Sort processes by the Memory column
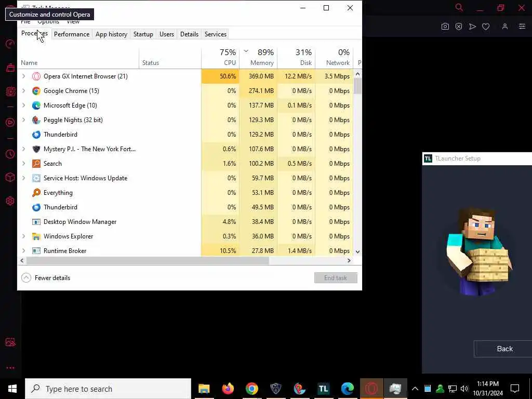This screenshot has width=532, height=399. coord(258,58)
